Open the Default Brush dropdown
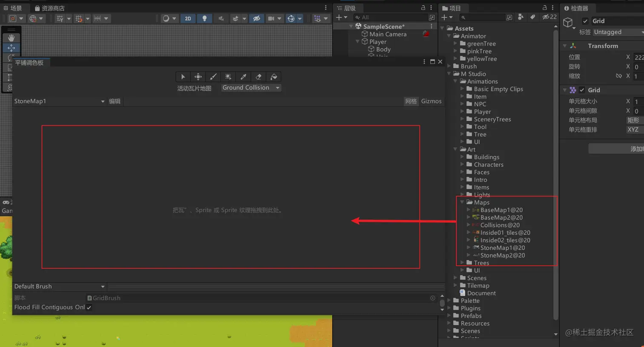 point(59,286)
